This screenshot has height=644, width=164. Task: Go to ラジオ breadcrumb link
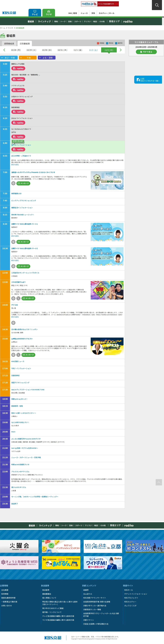tap(10, 28)
